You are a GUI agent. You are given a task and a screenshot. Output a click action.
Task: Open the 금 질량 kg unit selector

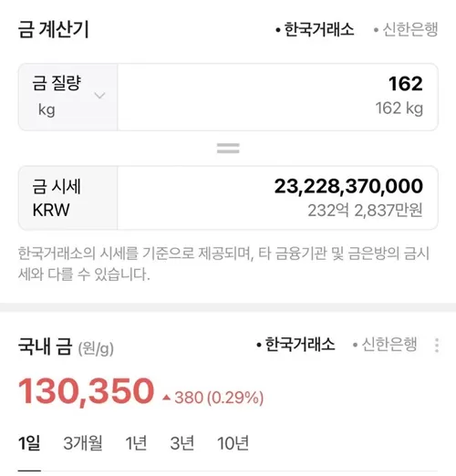pos(68,97)
